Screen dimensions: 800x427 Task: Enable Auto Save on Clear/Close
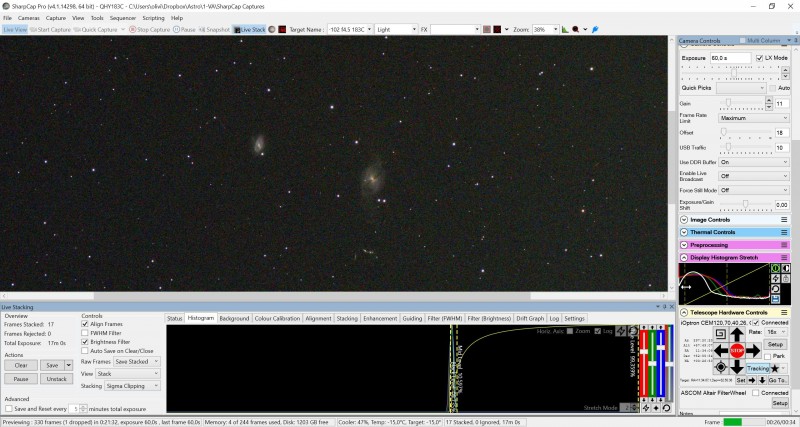[85, 351]
